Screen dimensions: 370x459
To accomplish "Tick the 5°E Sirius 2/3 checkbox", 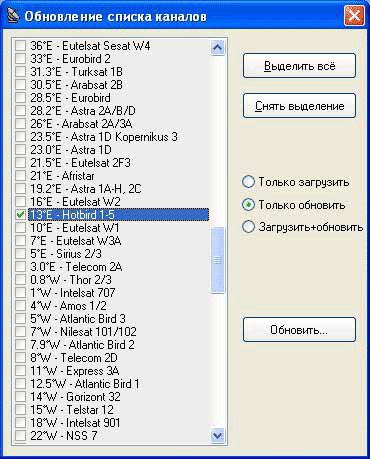I will point(20,254).
